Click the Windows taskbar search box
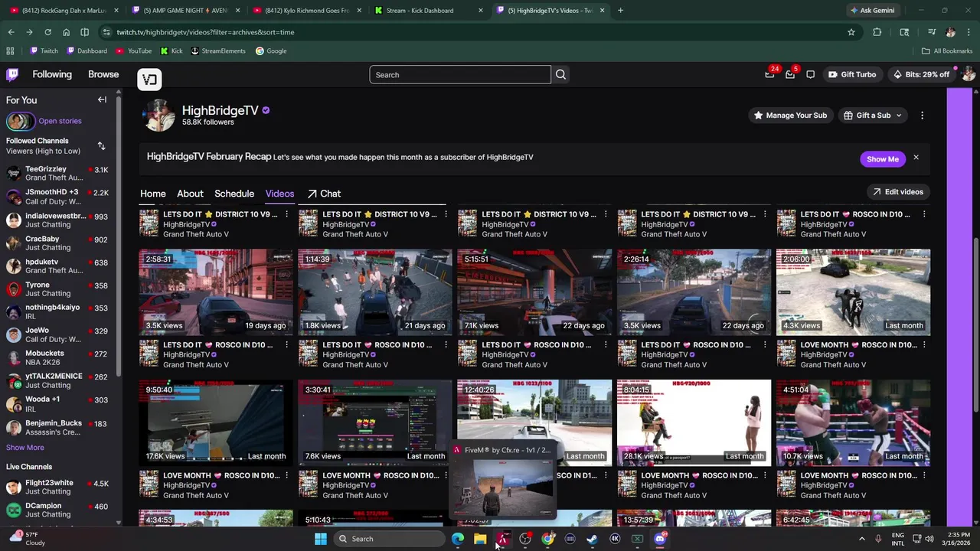The image size is (980, 551). [x=389, y=539]
